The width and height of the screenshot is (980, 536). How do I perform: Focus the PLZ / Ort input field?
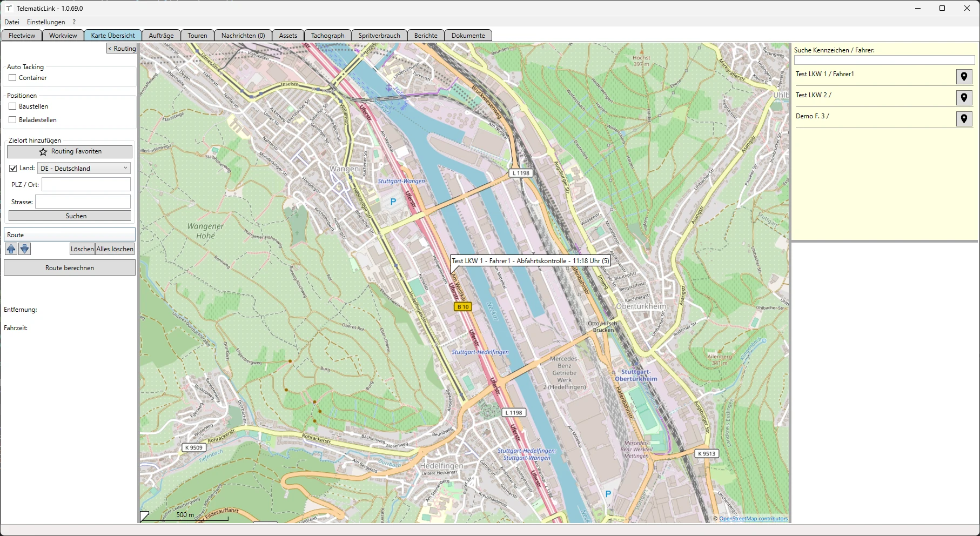(x=86, y=184)
